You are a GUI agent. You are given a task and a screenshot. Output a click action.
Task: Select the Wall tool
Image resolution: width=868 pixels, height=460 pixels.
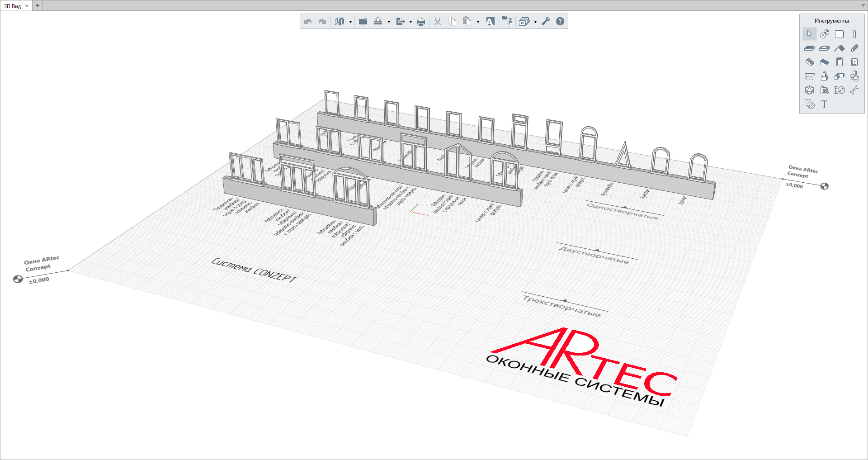(840, 34)
